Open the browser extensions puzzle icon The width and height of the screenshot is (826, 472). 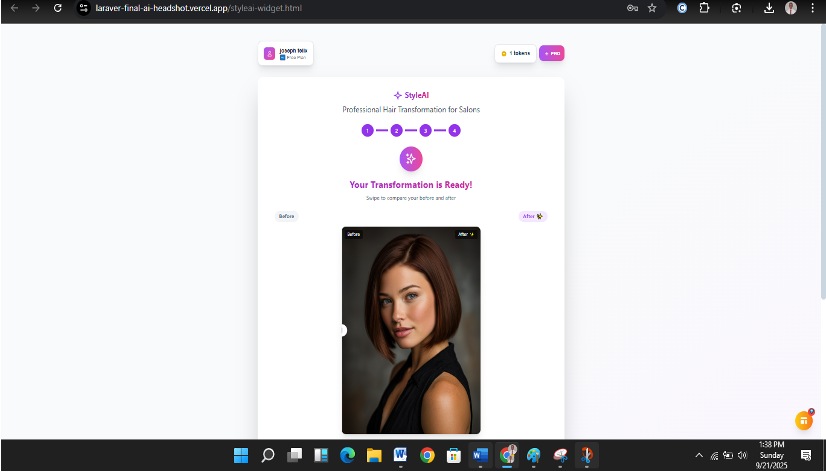click(704, 8)
